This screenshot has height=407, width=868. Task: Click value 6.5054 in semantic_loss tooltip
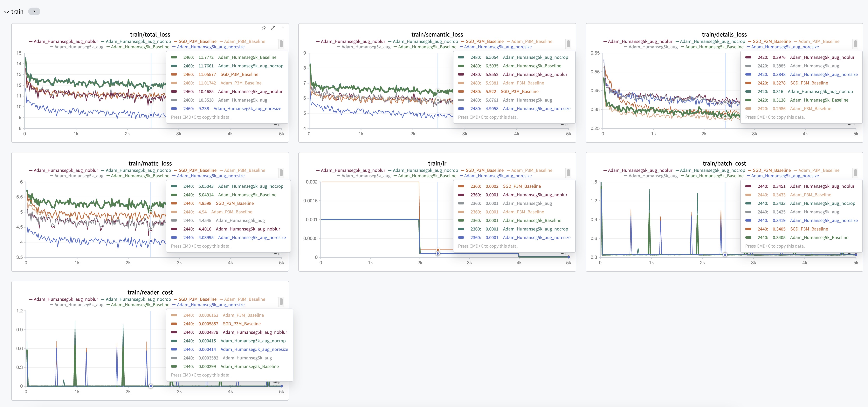point(492,57)
